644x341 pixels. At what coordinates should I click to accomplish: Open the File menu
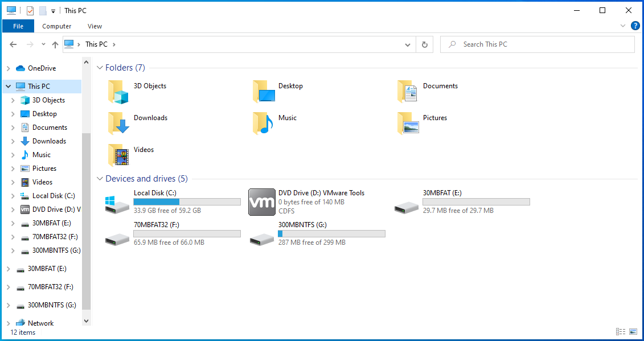tap(18, 26)
